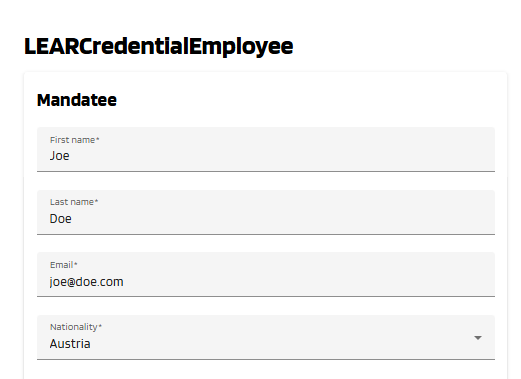Focus the Email input field

[x=266, y=274]
